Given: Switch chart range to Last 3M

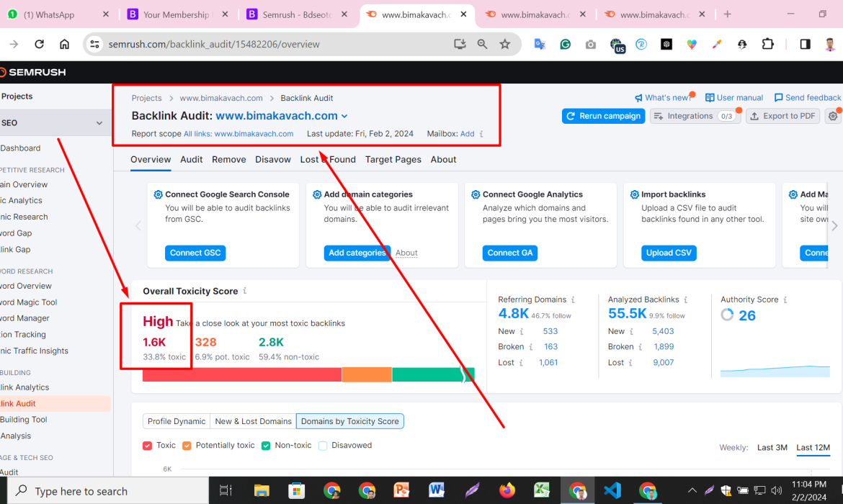Looking at the screenshot, I should (x=772, y=448).
